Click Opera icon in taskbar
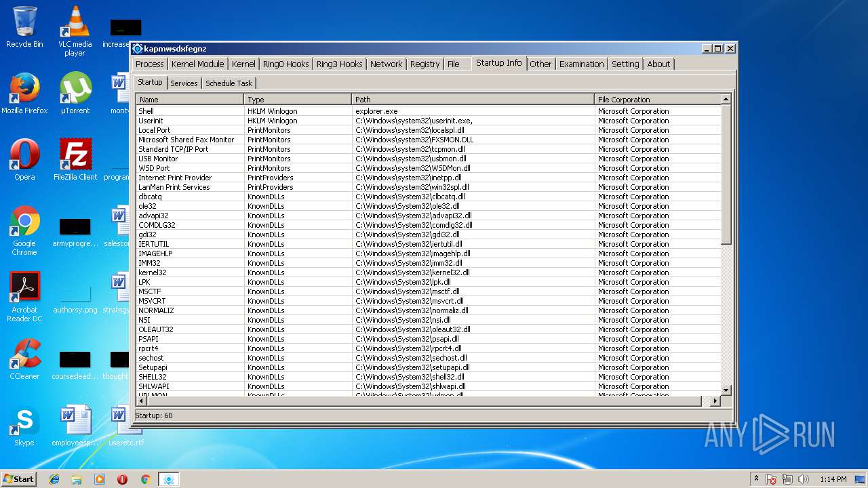The image size is (868, 488). point(123,479)
